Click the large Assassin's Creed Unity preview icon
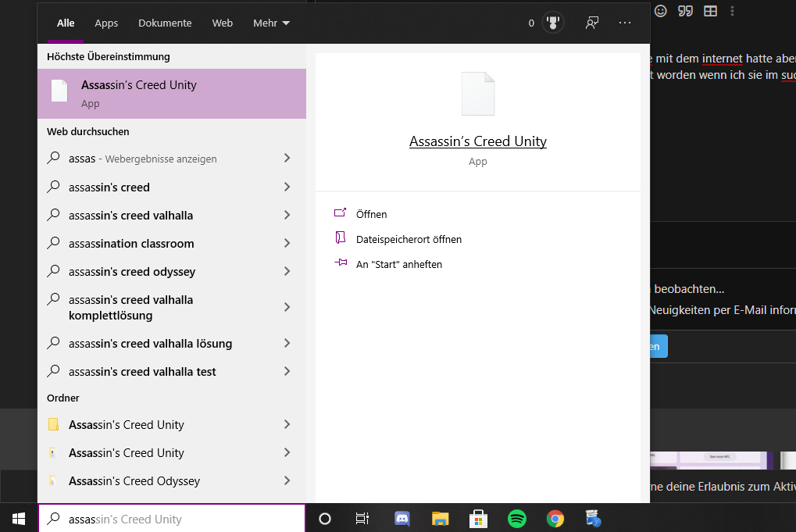The height and width of the screenshot is (532, 796). tap(478, 94)
